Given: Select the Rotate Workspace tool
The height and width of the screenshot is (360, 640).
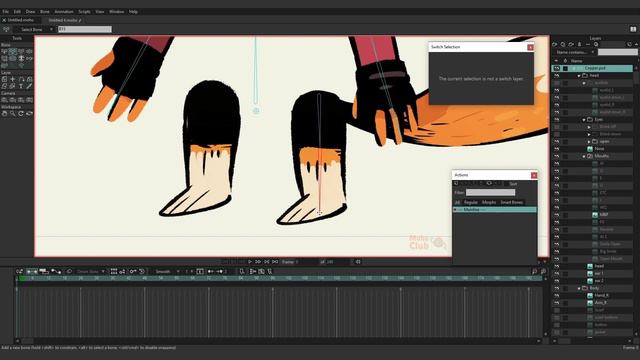Looking at the screenshot, I should click(x=21, y=114).
